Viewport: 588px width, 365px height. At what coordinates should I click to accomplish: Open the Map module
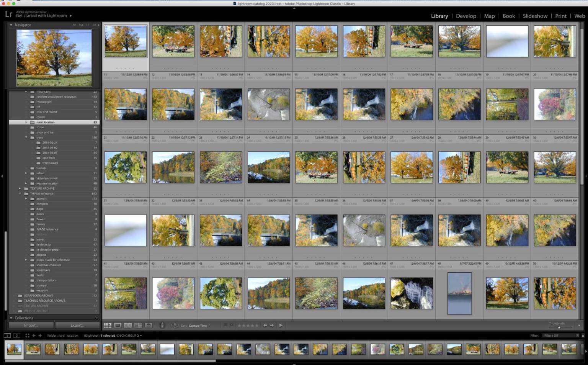pos(489,16)
